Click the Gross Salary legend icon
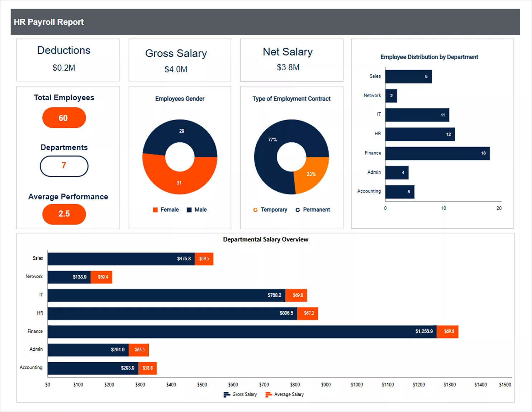 click(x=227, y=395)
